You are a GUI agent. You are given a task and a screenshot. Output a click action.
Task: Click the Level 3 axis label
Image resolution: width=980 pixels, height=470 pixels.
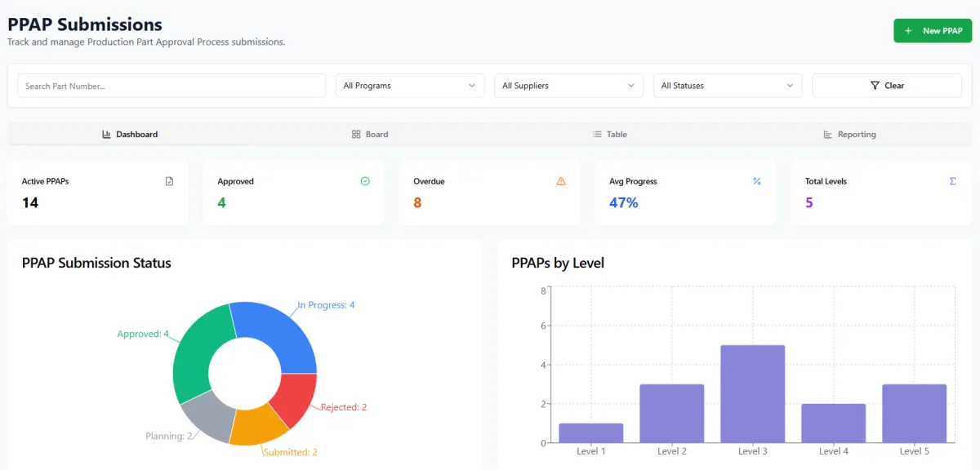pyautogui.click(x=753, y=451)
